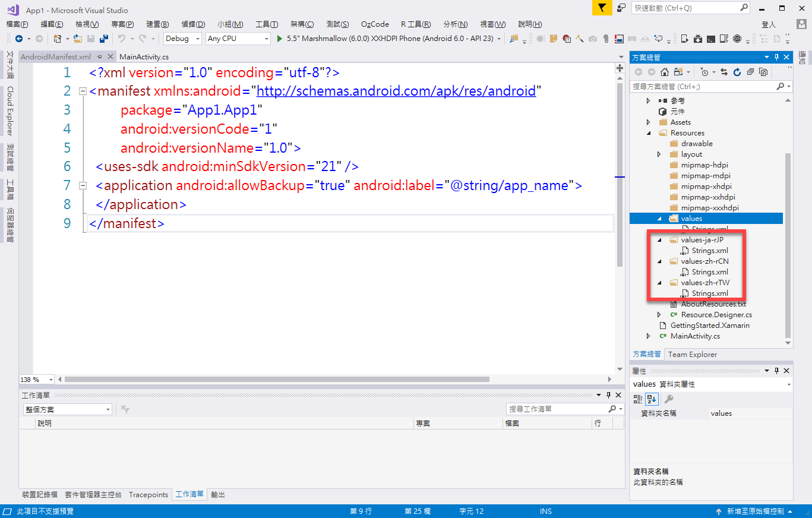Open the 138 % zoom dropdown
The width and height of the screenshot is (812, 518).
(x=50, y=379)
